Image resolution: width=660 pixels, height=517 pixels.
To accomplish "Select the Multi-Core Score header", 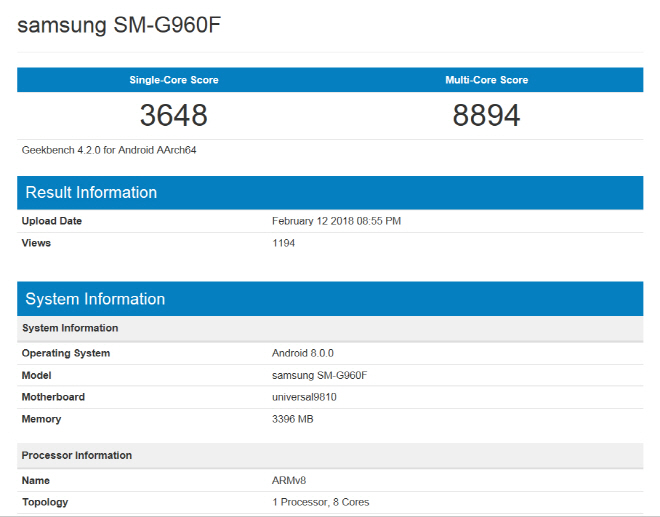I will coord(487,80).
